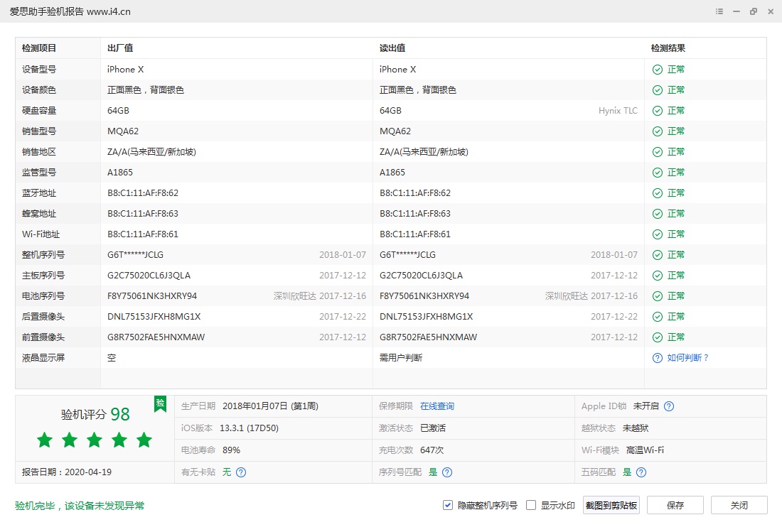Screen dimensions: 782x532
Task: Click the green check icon in Wi-Fi地址 row
Action: pyautogui.click(x=658, y=234)
